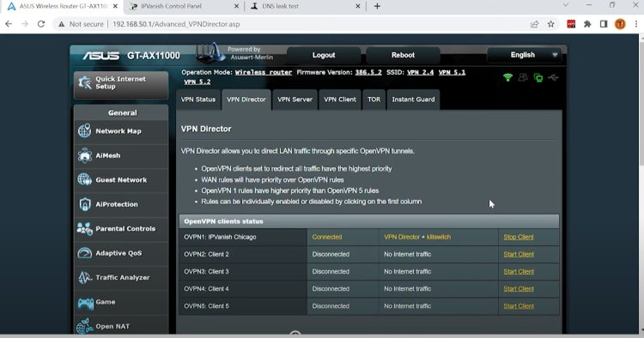Open browser extensions puzzle icon
This screenshot has width=644, height=338.
coord(587,24)
